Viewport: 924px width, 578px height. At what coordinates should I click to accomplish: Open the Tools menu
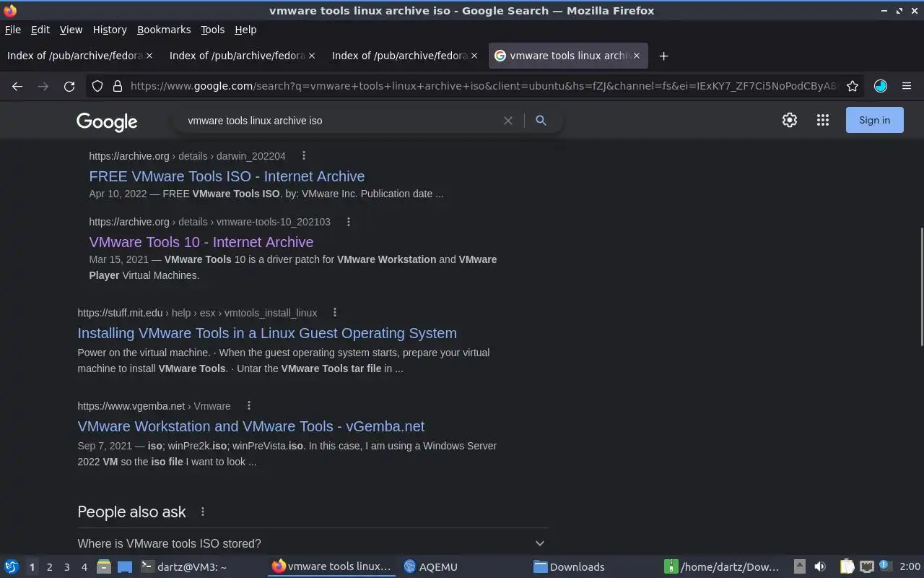[x=212, y=30]
